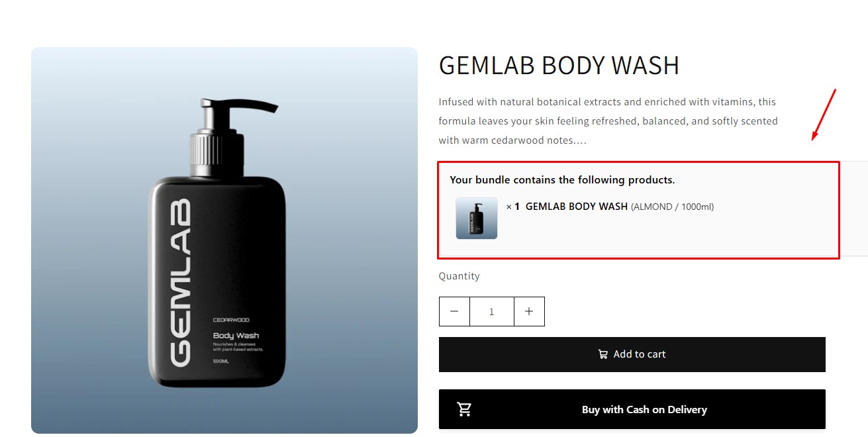This screenshot has width=868, height=437.
Task: Choose Buy with Cash on Delivery
Action: pyautogui.click(x=632, y=409)
